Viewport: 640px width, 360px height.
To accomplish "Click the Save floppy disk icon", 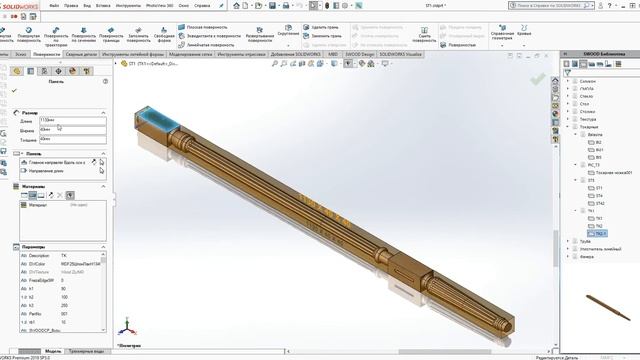I will pos(272,5).
